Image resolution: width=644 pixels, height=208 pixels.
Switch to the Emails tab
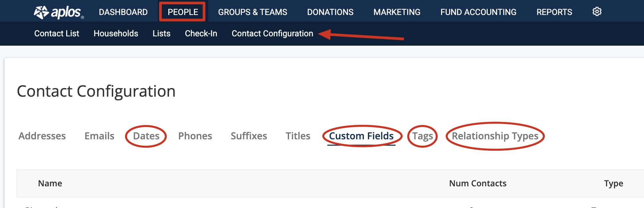pos(99,136)
